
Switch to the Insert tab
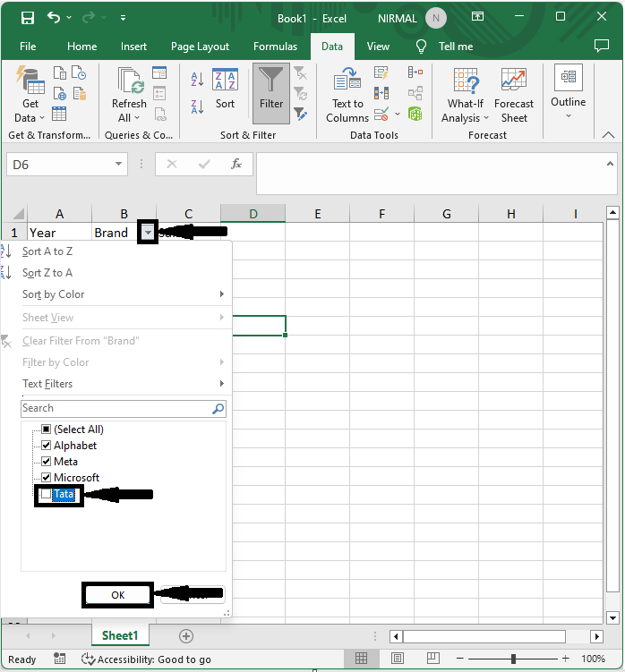(x=133, y=47)
